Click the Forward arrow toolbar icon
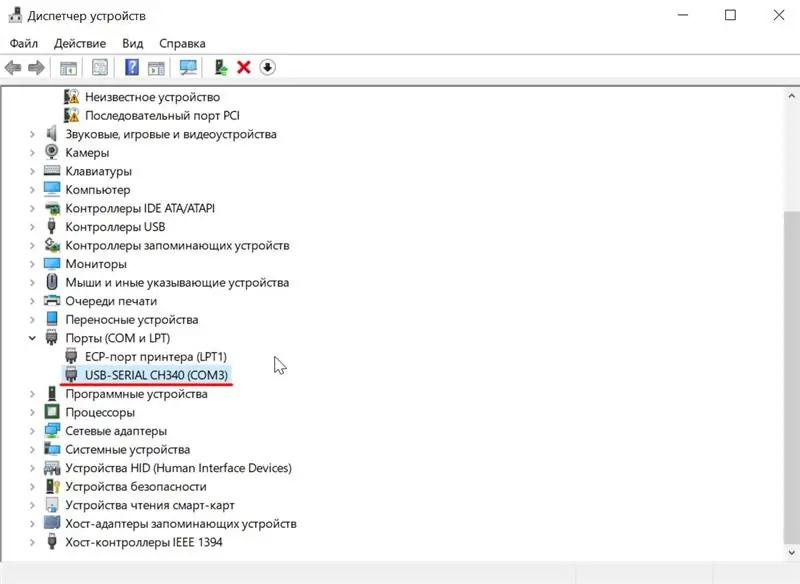This screenshot has height=584, width=800. click(x=36, y=67)
